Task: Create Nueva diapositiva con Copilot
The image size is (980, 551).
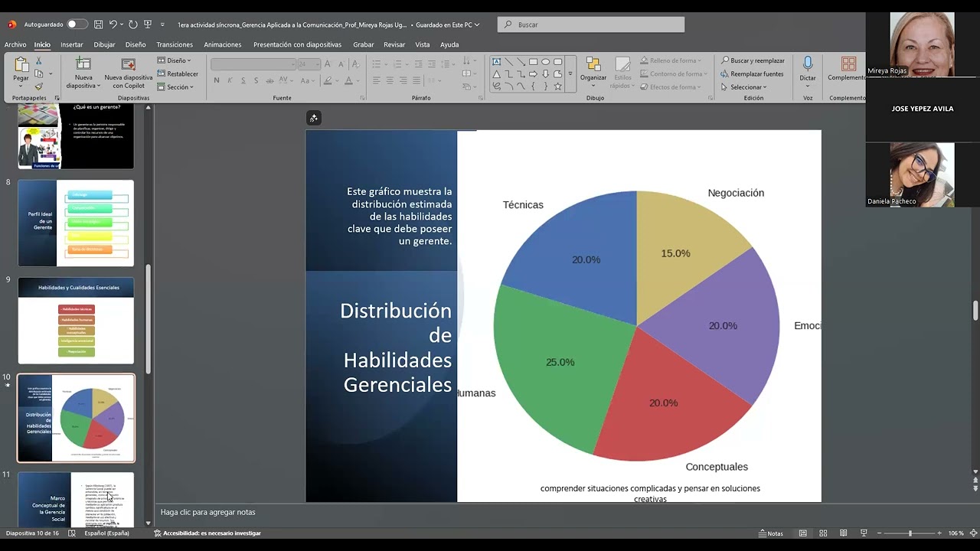Action: coord(129,64)
